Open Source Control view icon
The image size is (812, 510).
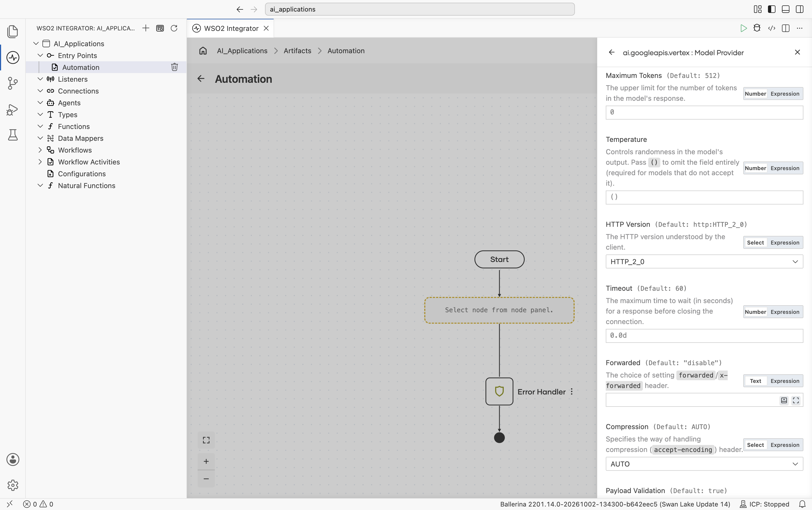click(12, 83)
